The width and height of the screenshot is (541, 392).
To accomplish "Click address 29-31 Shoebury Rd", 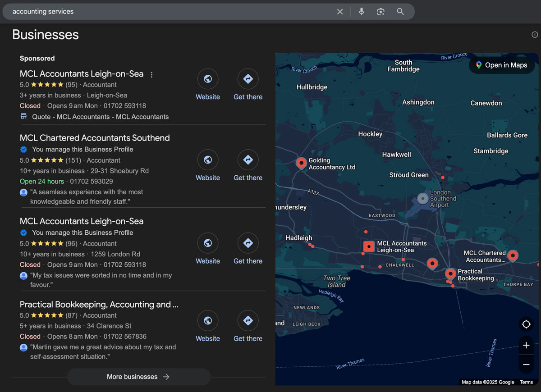I will pos(119,171).
